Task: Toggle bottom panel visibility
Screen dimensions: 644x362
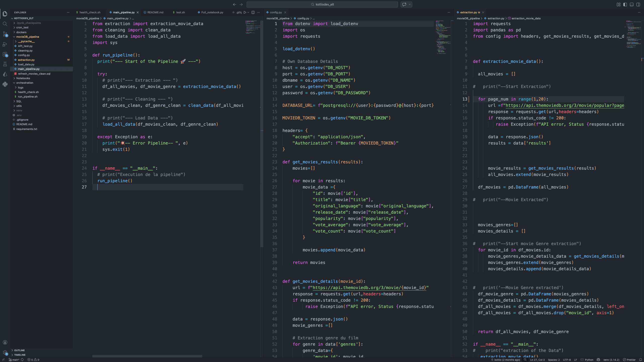Action: [632, 5]
